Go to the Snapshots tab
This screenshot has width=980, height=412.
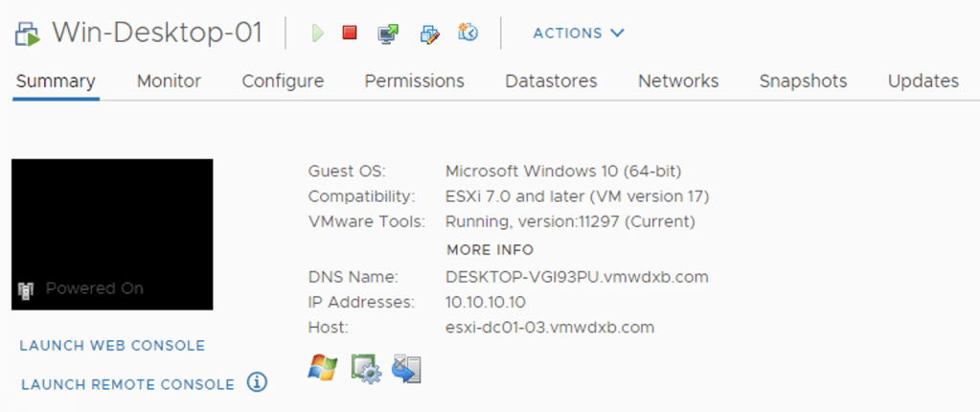803,81
